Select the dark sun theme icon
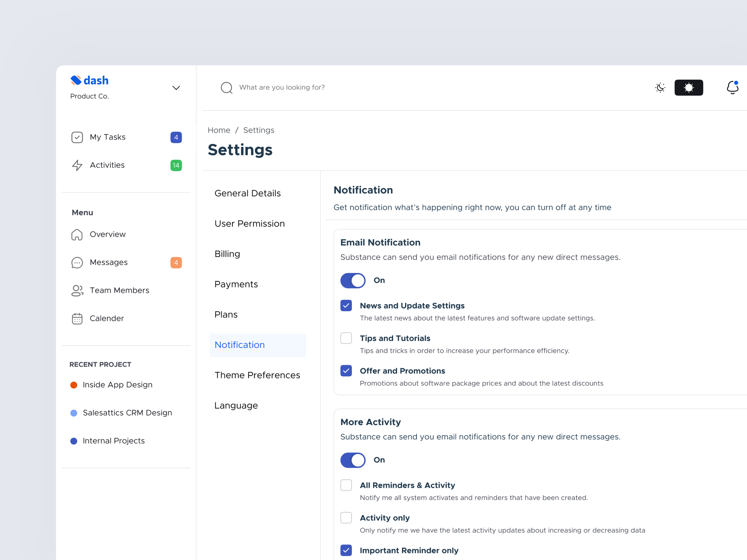 [689, 87]
